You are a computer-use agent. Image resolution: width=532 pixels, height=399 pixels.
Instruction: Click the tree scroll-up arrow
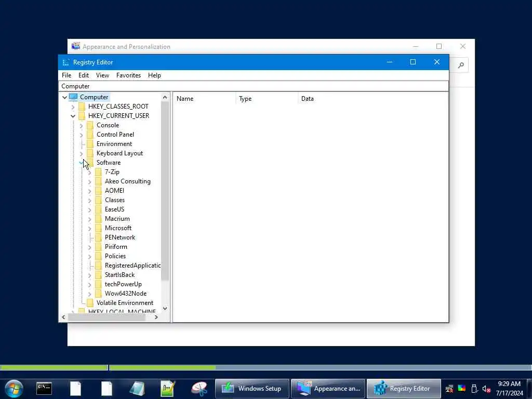[165, 97]
